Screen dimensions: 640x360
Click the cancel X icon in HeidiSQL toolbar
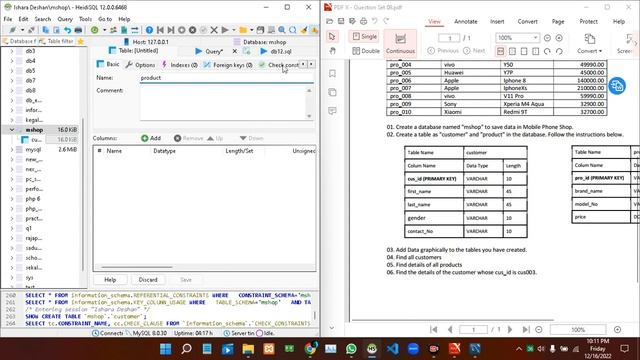[214, 30]
